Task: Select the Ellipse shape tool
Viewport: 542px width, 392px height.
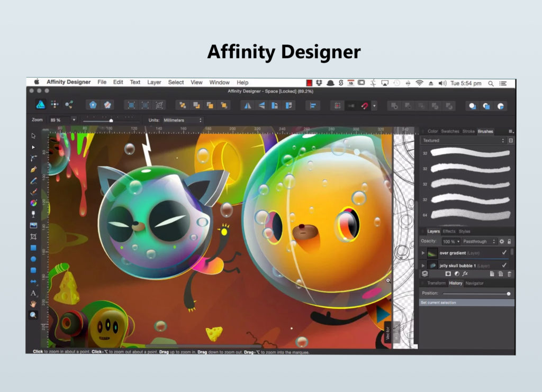Action: (33, 259)
